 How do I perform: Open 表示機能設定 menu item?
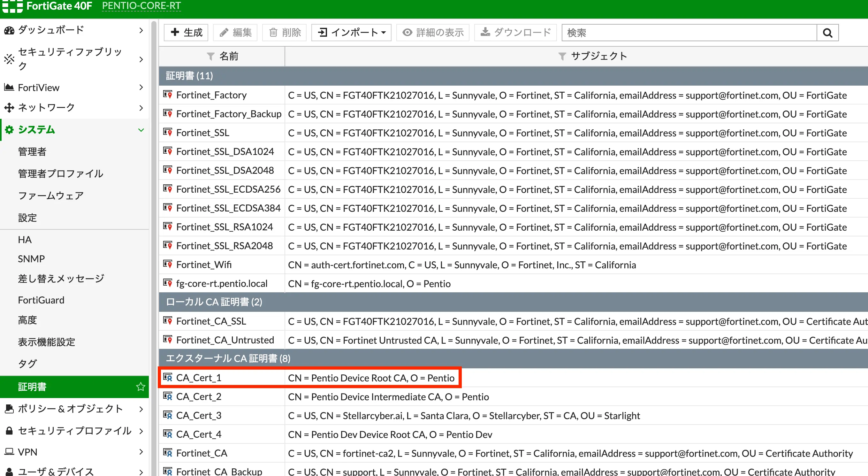pos(47,342)
